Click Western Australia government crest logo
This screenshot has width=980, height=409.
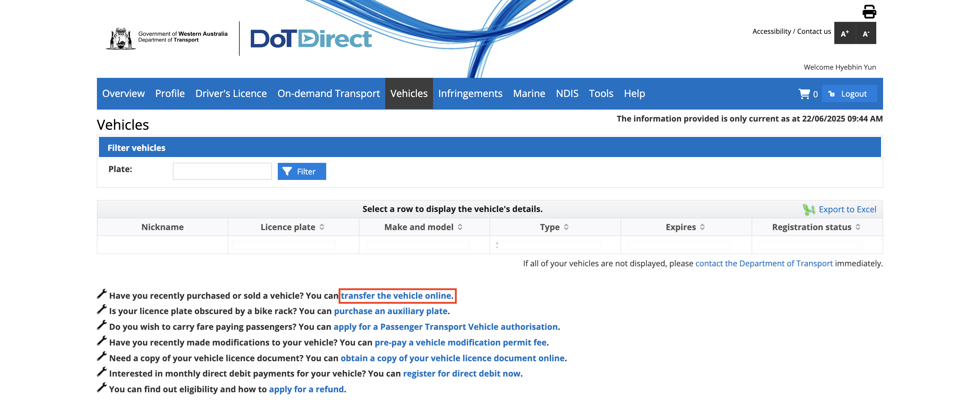pyautogui.click(x=120, y=39)
